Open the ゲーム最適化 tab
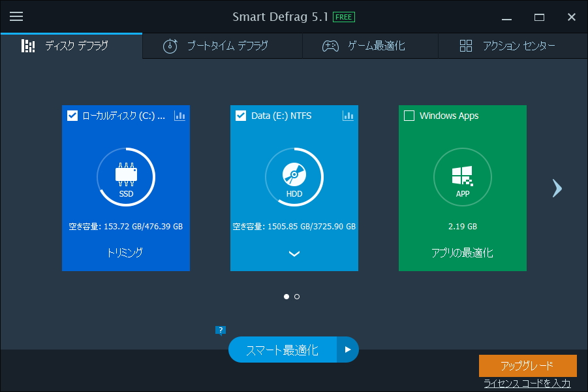The height and width of the screenshot is (392, 588). point(369,46)
